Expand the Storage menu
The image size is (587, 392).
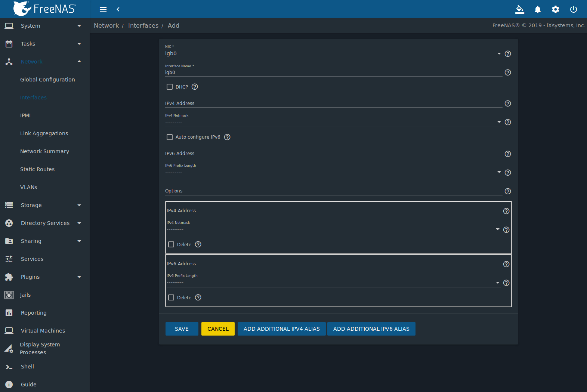click(x=45, y=205)
